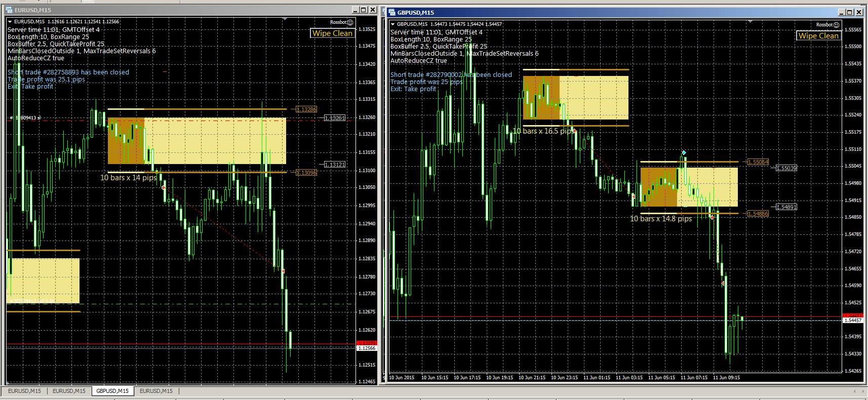Click the cyan diamond marker on GBPUSD chart

tap(684, 152)
